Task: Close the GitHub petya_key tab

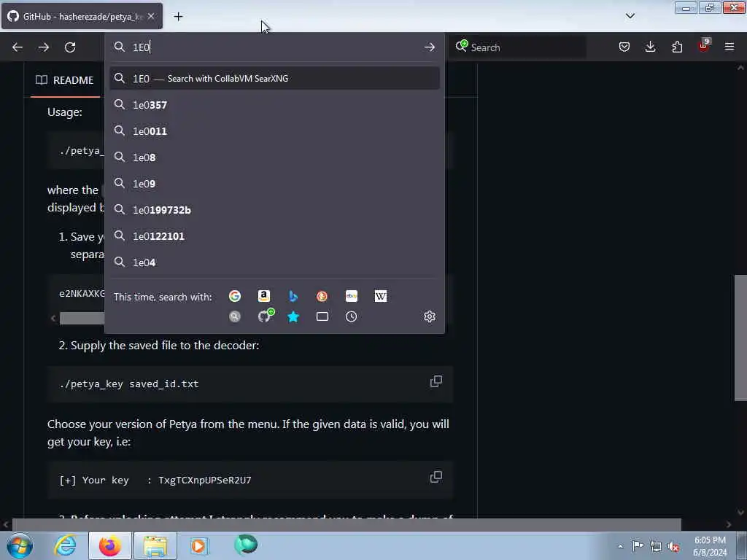Action: [151, 16]
